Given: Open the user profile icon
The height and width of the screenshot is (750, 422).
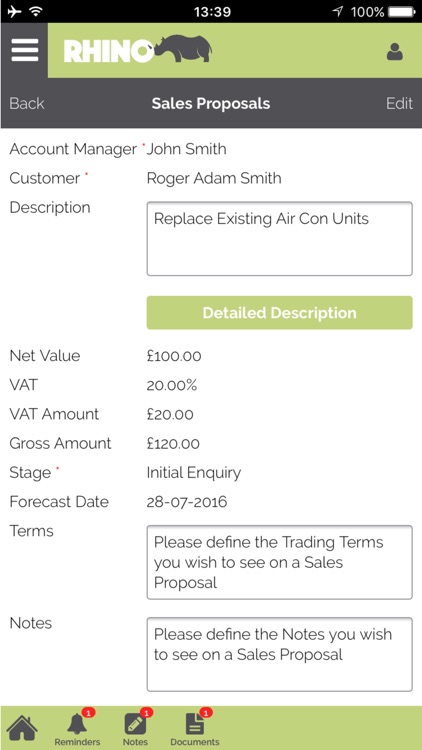Looking at the screenshot, I should 395,52.
